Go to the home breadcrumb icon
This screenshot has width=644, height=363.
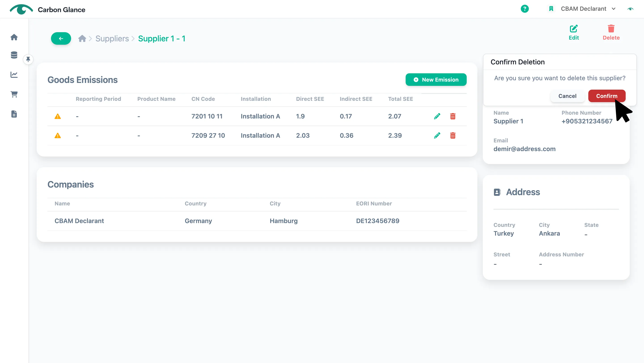tap(82, 38)
